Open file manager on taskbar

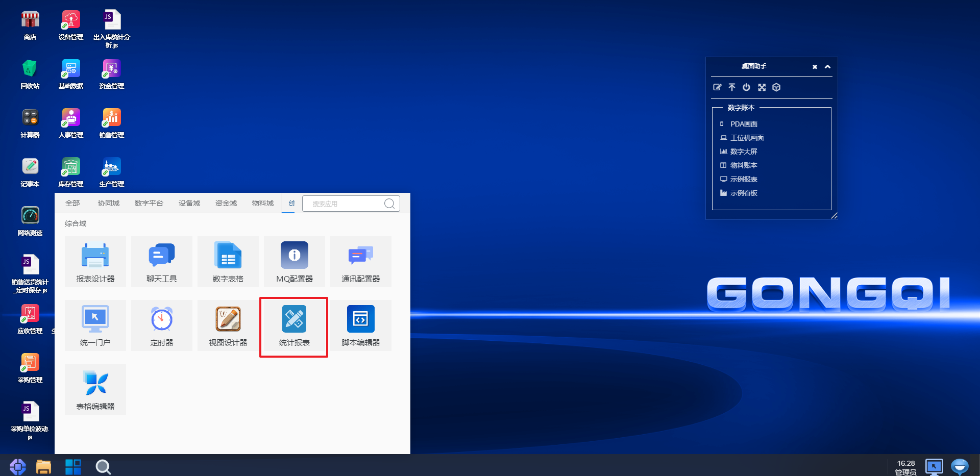(44, 467)
